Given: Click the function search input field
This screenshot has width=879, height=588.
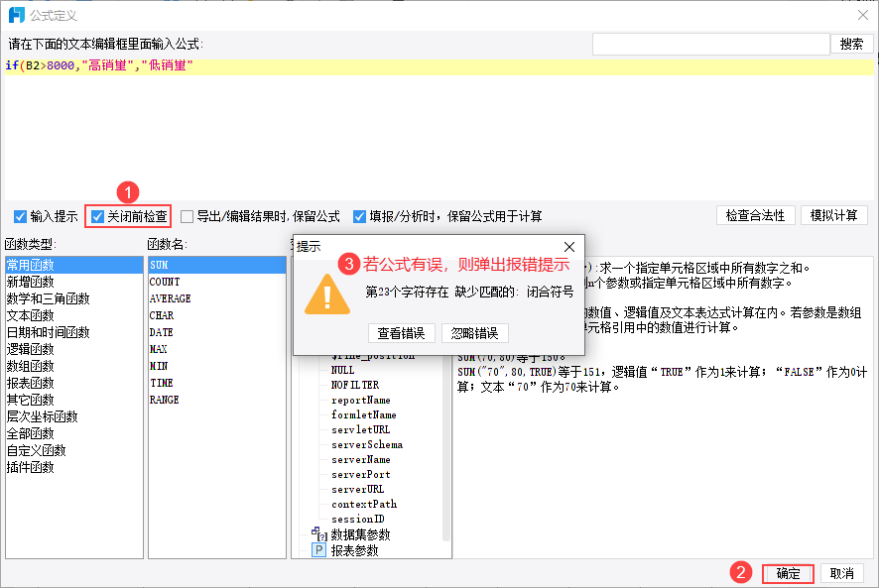Looking at the screenshot, I should click(x=710, y=44).
